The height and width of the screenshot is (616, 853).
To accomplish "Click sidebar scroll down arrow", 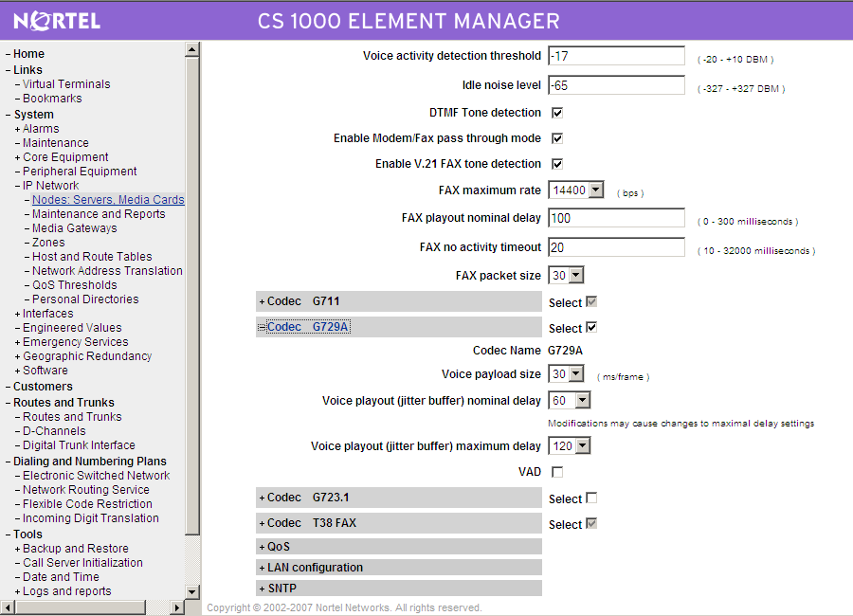I will (192, 591).
